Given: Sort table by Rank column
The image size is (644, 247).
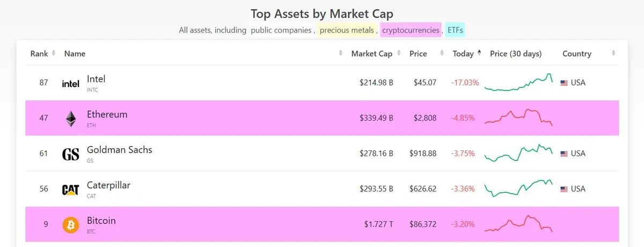Looking at the screenshot, I should [40, 54].
